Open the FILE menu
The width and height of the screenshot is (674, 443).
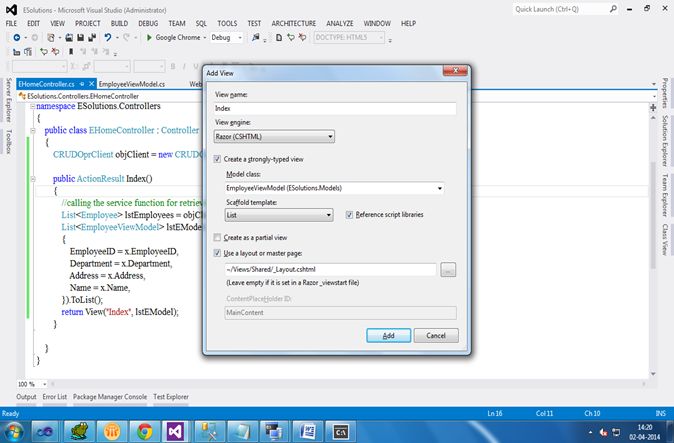(11, 24)
